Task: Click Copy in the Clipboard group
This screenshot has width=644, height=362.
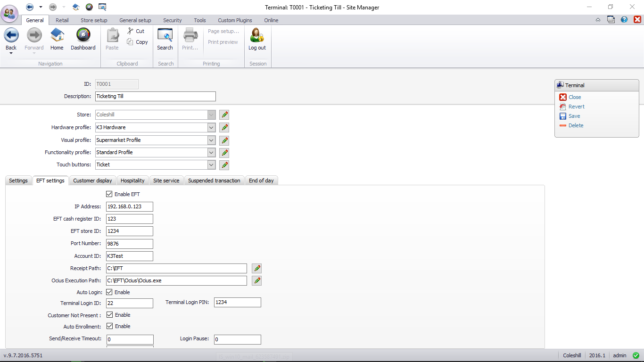Action: click(x=137, y=42)
